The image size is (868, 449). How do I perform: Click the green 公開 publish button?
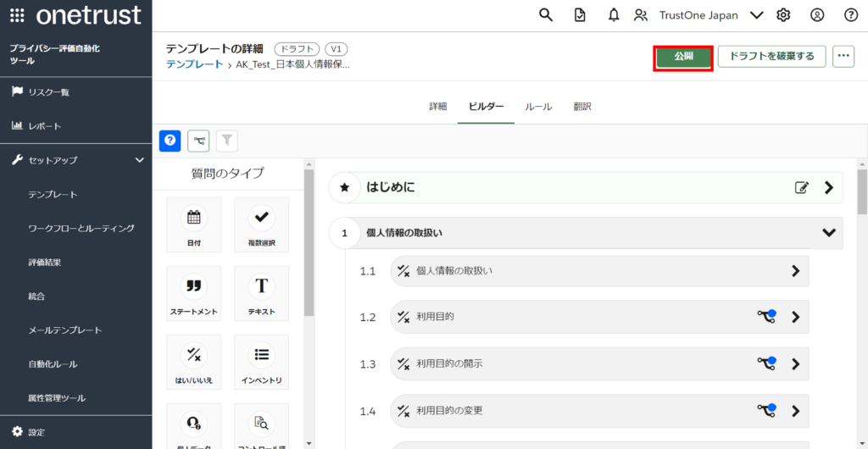point(683,58)
